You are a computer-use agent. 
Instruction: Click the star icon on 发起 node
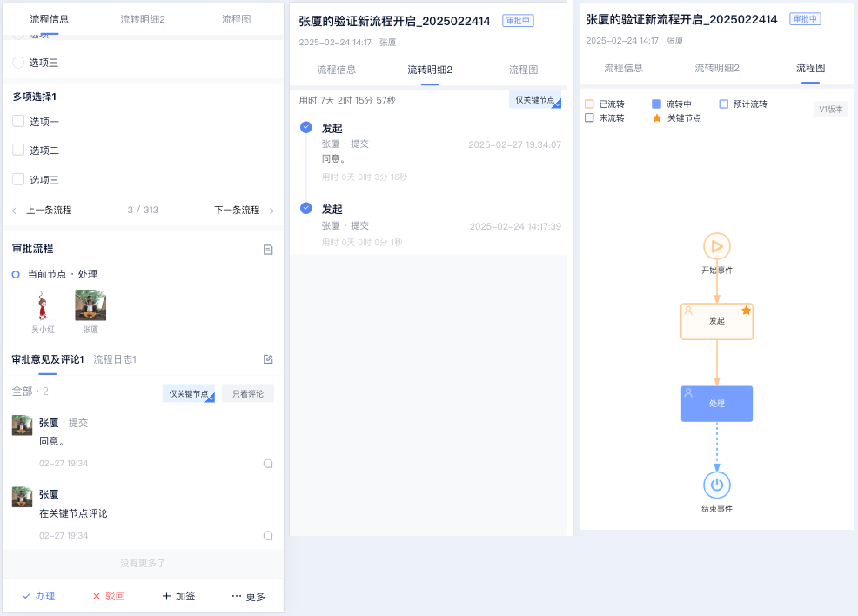(746, 311)
